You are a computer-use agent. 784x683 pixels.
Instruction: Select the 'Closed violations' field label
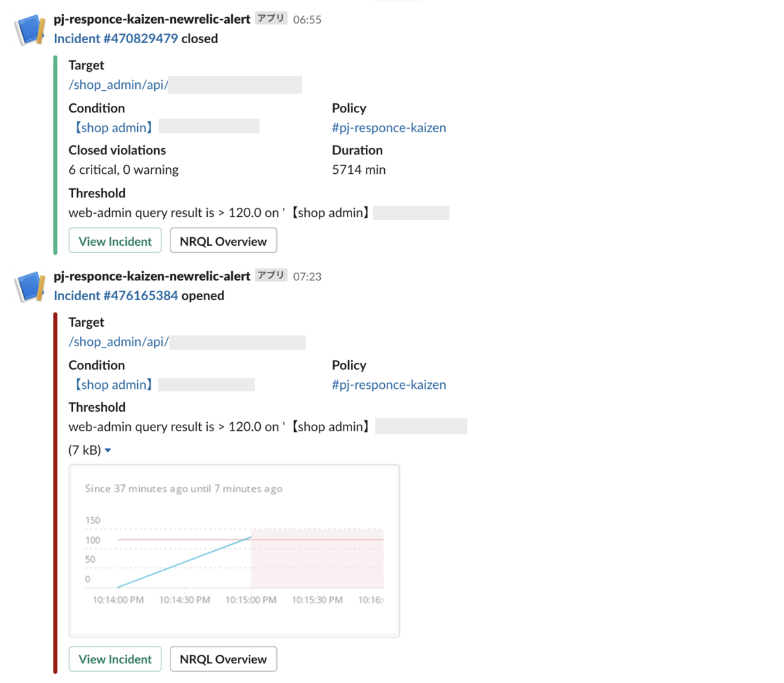point(117,150)
